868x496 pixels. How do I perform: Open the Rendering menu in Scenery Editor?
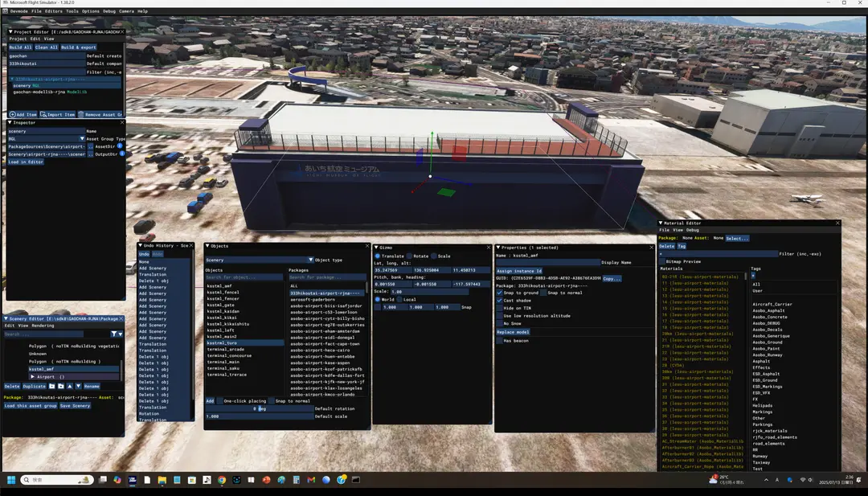(43, 326)
